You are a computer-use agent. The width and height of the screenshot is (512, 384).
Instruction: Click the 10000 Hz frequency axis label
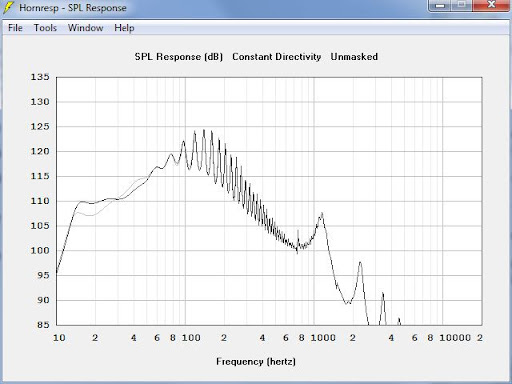[x=455, y=338]
